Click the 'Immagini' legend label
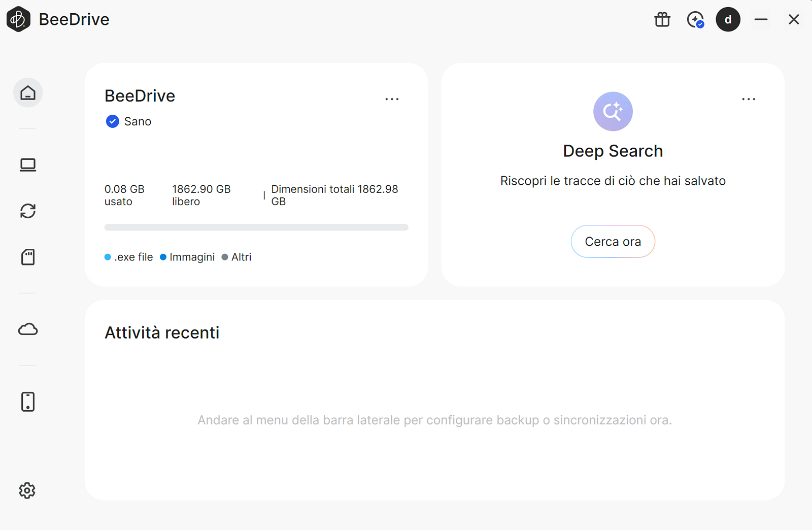The height and width of the screenshot is (530, 812). [192, 257]
